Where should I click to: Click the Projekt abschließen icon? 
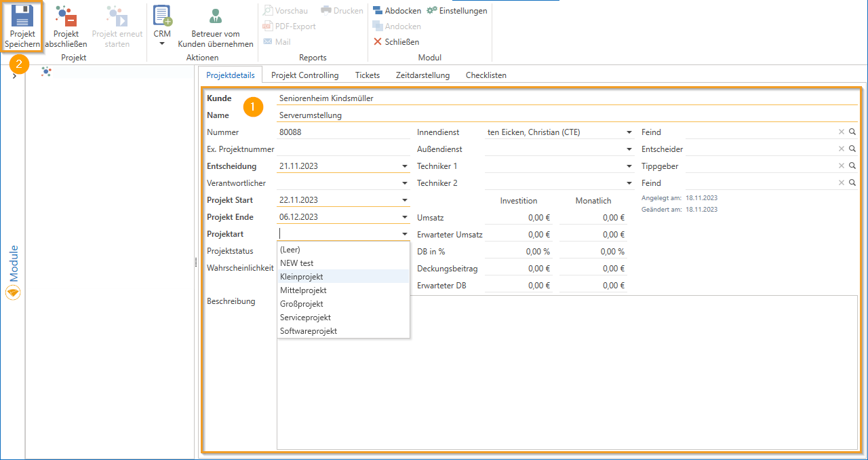pos(66,17)
